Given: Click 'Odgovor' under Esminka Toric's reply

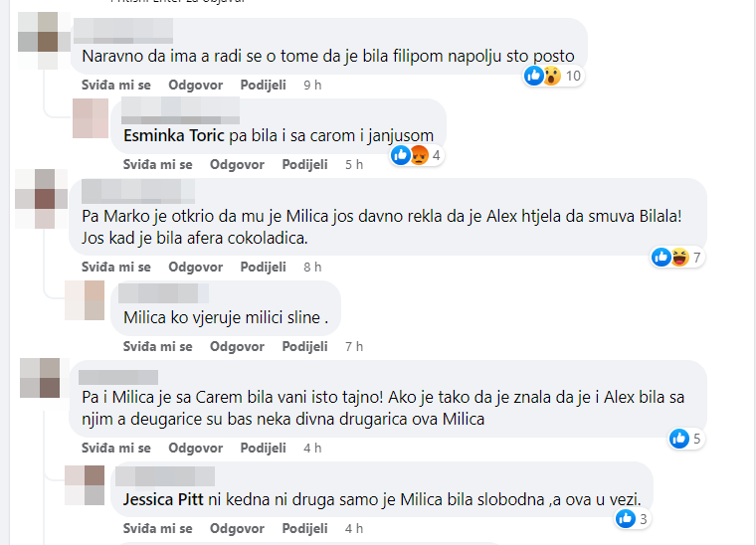Looking at the screenshot, I should pos(237,164).
